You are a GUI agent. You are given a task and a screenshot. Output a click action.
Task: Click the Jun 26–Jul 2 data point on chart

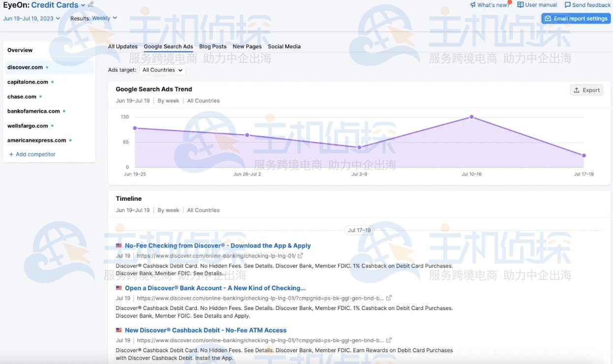(x=247, y=135)
